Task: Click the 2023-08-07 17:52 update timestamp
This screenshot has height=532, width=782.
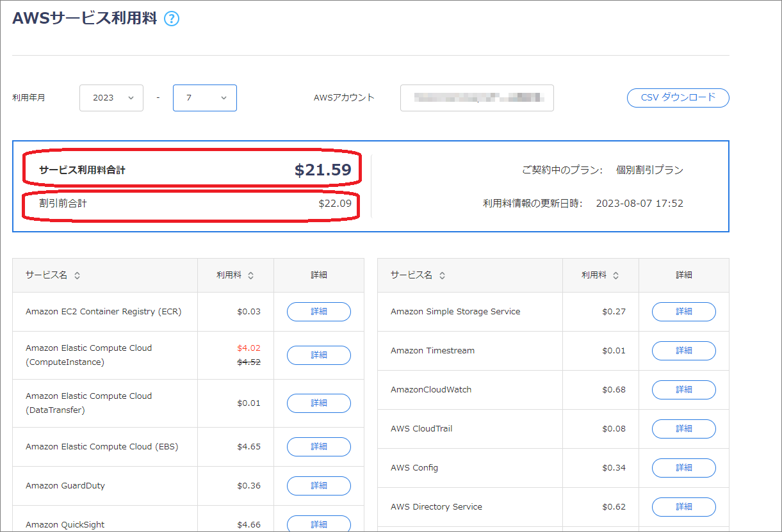Action: tap(639, 204)
